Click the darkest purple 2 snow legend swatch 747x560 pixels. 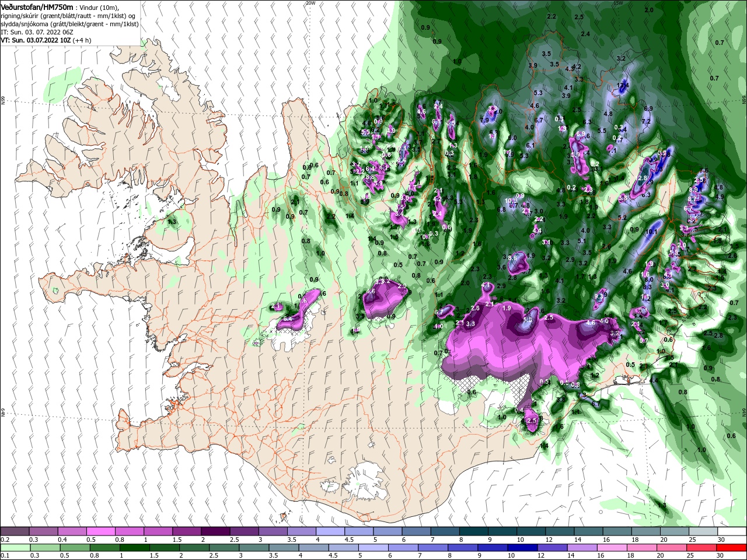[x=215, y=531]
